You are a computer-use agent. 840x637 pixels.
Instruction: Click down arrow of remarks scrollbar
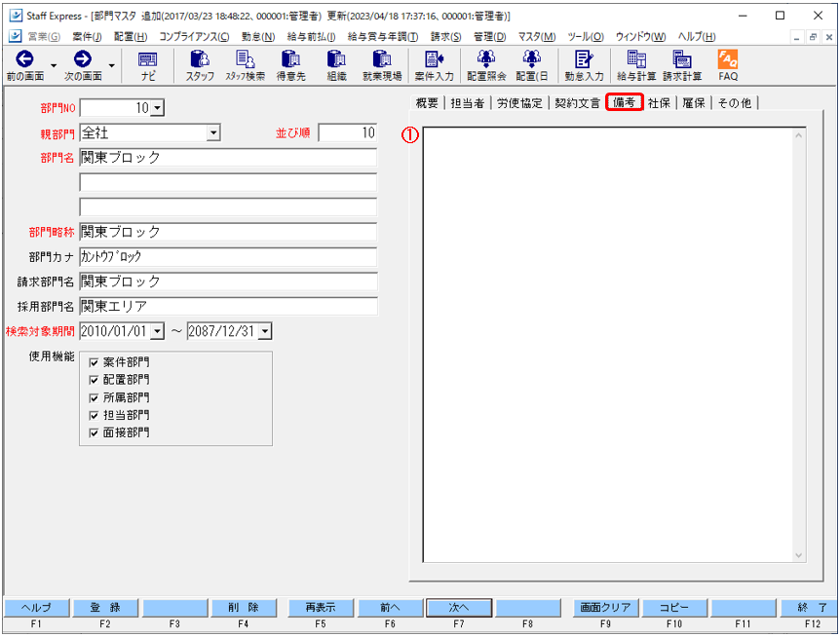click(x=799, y=555)
